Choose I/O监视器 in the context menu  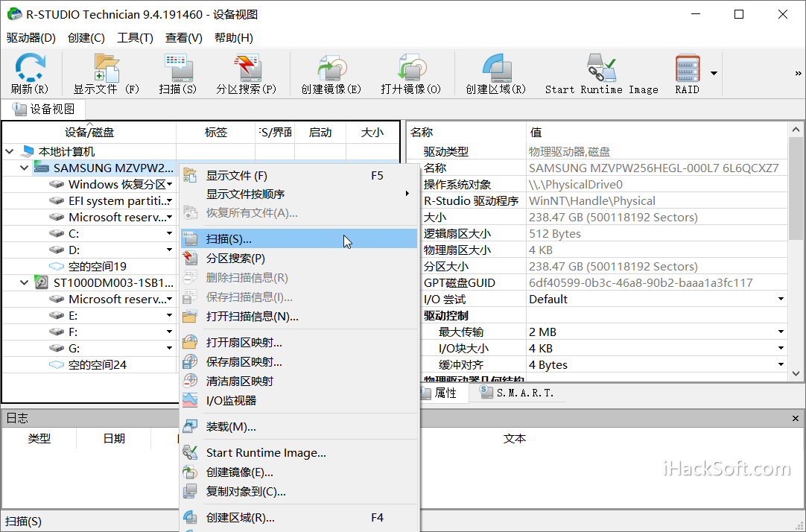click(x=299, y=400)
